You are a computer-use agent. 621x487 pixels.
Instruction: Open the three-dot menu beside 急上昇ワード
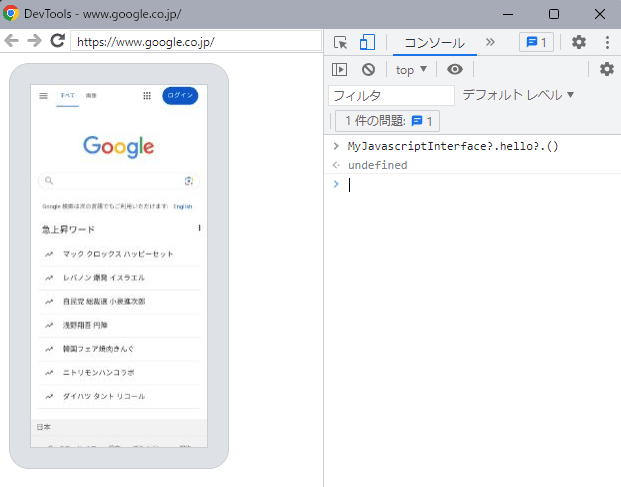[199, 228]
